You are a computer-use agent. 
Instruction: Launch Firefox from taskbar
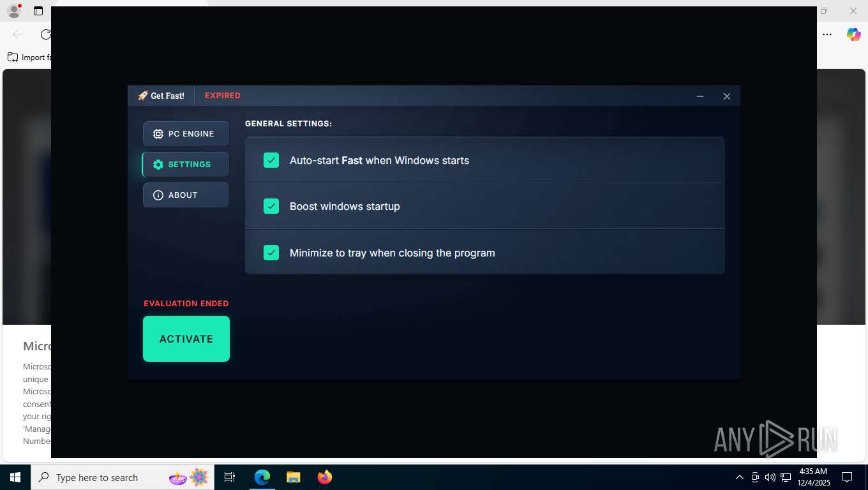tap(324, 477)
